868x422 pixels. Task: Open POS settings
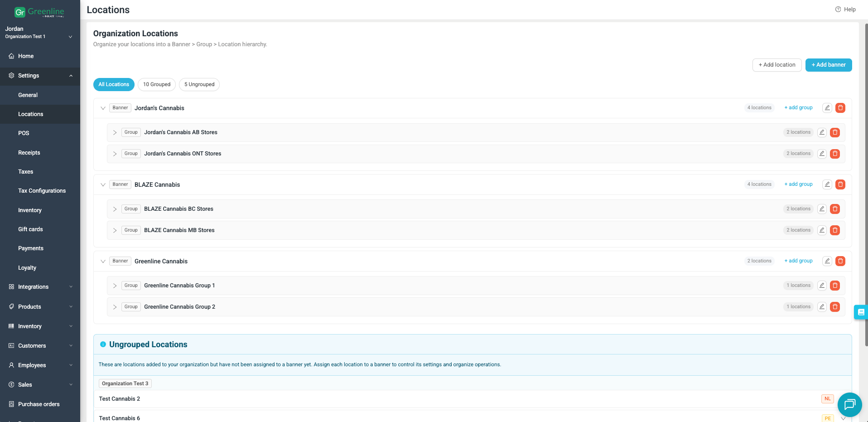[x=40, y=133]
